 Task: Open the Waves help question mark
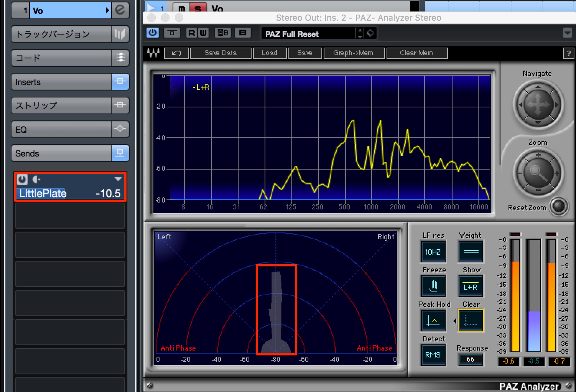pyautogui.click(x=568, y=53)
